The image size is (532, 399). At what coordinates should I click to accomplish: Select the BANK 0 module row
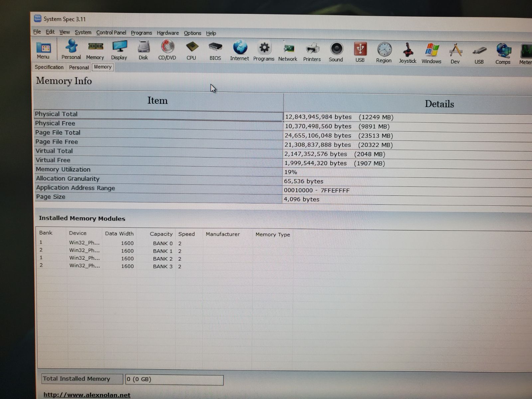click(110, 243)
